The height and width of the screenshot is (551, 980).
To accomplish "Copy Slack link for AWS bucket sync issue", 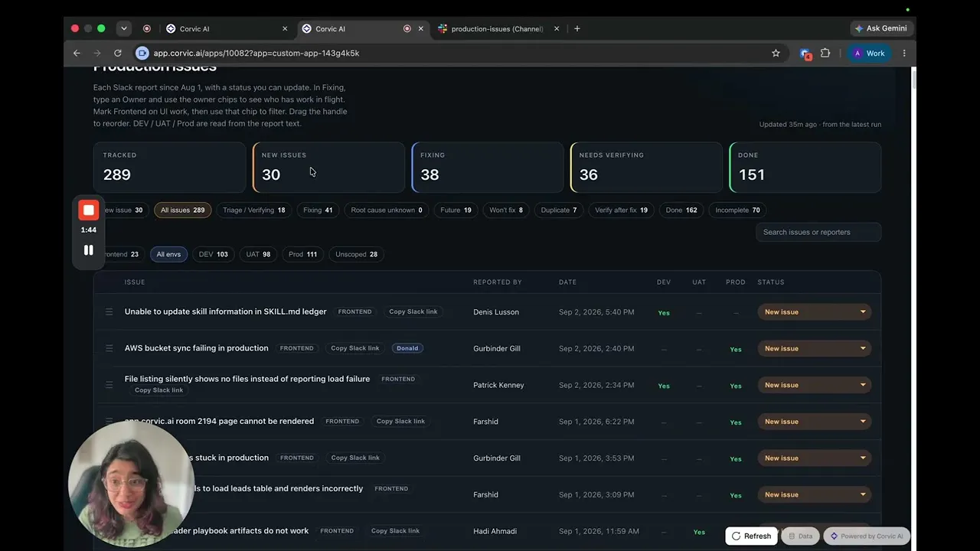I will click(x=354, y=348).
